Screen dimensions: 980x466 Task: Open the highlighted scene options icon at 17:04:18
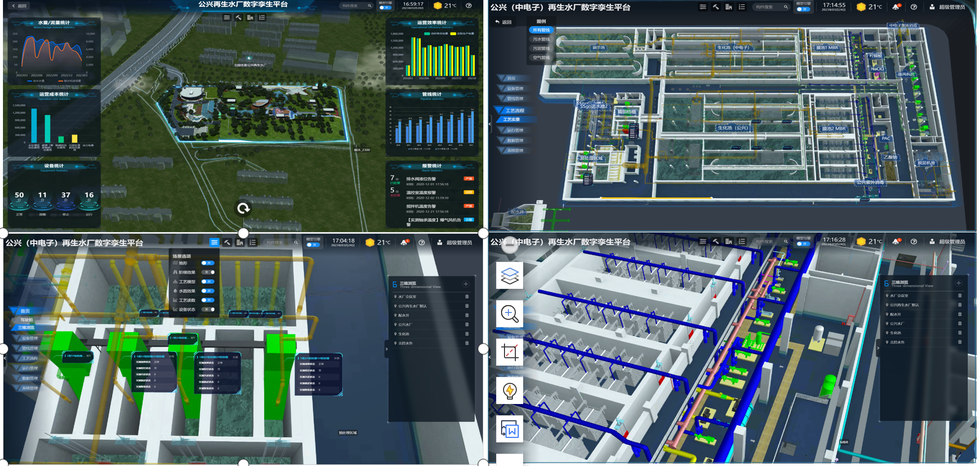(214, 242)
